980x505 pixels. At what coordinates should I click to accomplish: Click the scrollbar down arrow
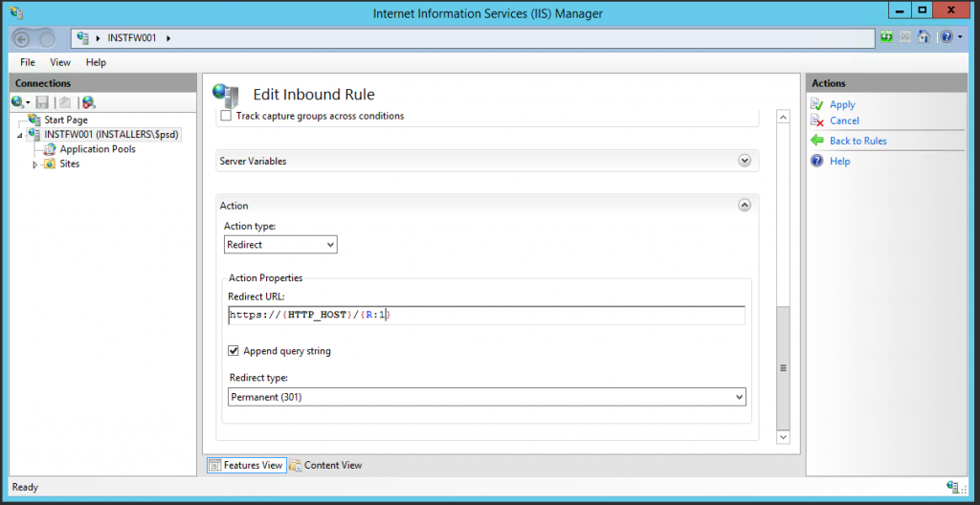pyautogui.click(x=783, y=437)
